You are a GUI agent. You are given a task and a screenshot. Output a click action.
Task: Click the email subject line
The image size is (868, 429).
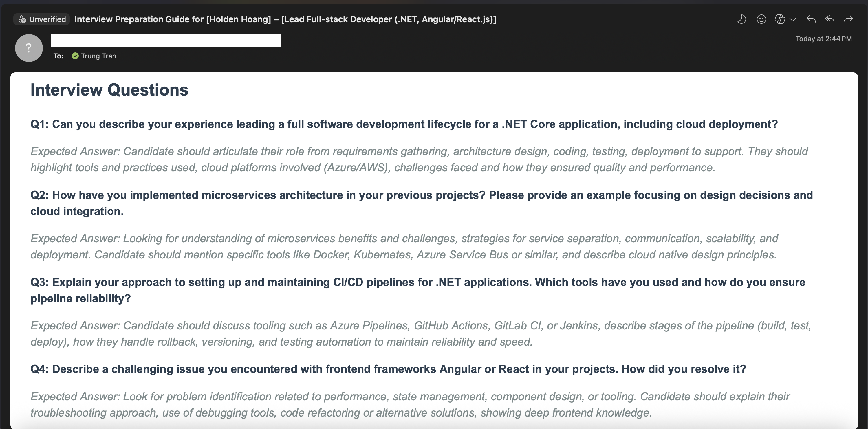pos(285,19)
